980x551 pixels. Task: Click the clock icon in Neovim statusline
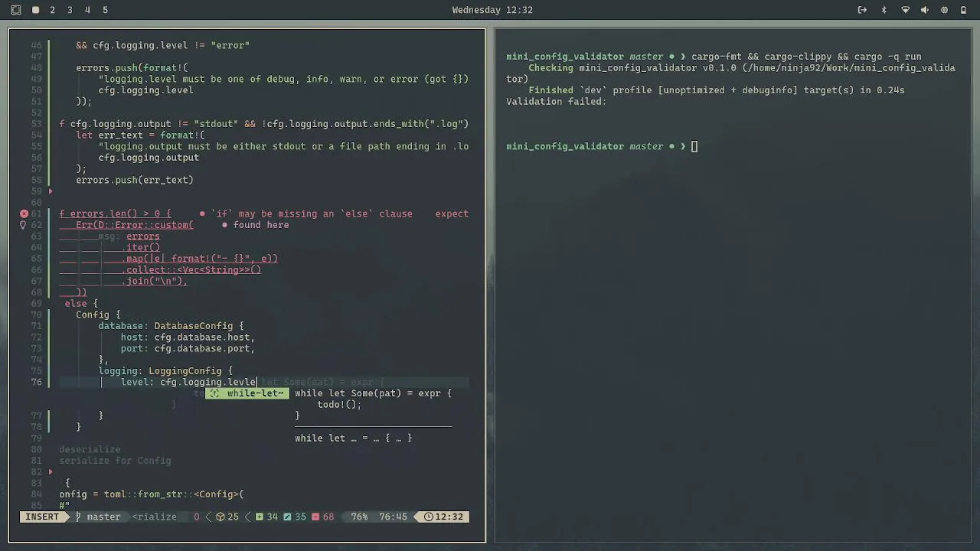pos(429,517)
